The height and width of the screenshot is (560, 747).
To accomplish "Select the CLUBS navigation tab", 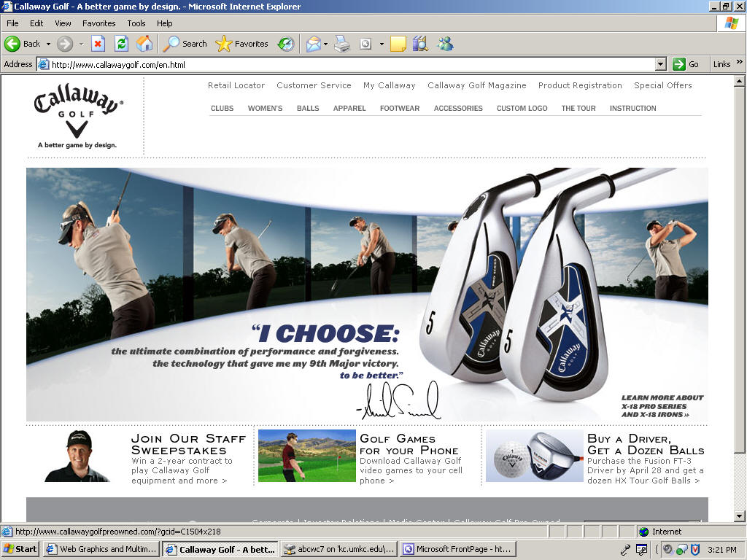I will 222,108.
